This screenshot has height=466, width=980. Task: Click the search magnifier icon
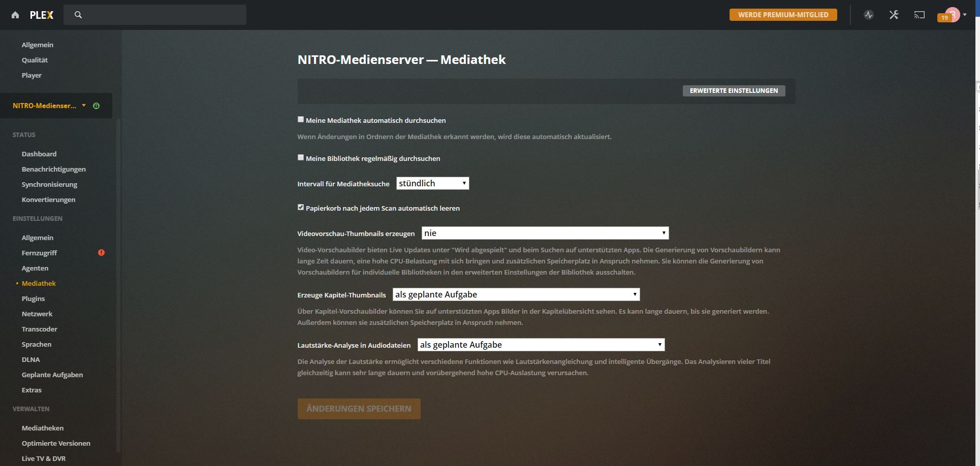tap(78, 15)
